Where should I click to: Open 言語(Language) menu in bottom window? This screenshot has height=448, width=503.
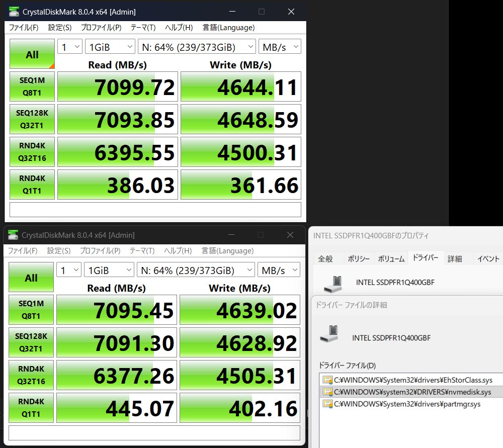point(227,251)
